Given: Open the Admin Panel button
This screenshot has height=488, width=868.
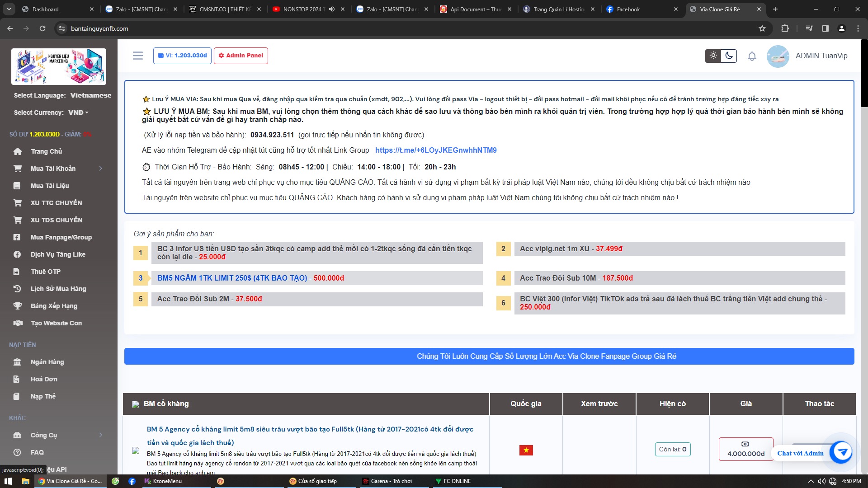Looking at the screenshot, I should point(241,56).
